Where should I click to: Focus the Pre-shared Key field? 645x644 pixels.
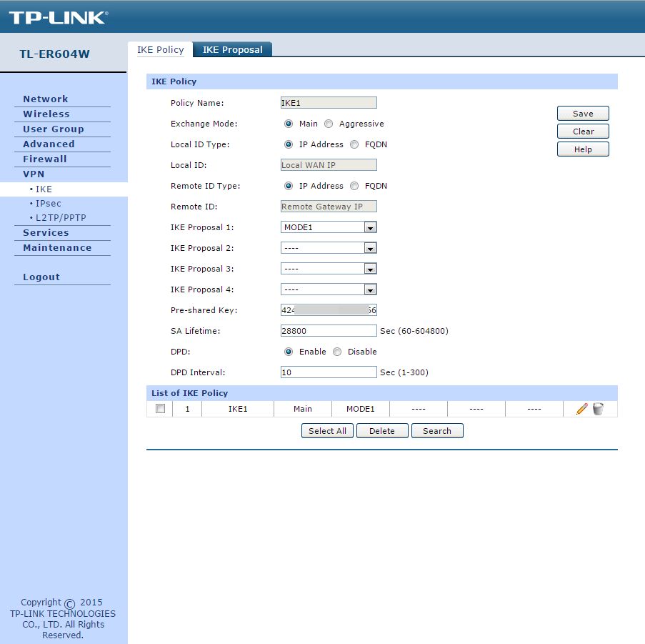329,310
